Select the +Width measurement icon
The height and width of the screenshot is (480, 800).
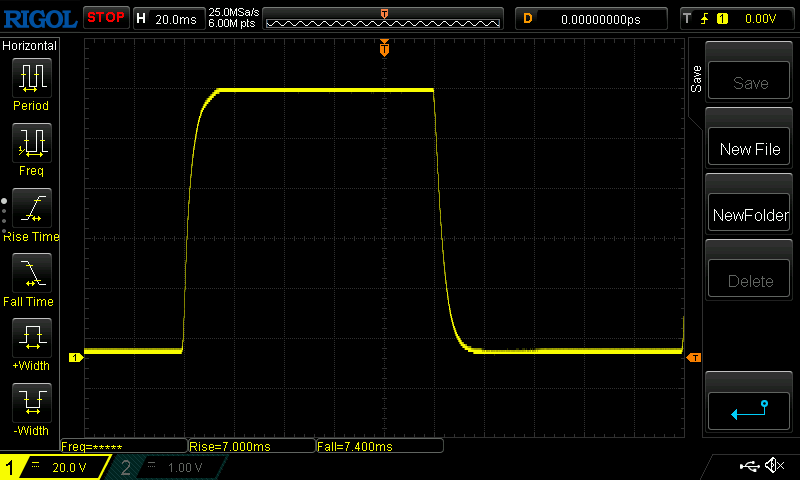[32, 338]
